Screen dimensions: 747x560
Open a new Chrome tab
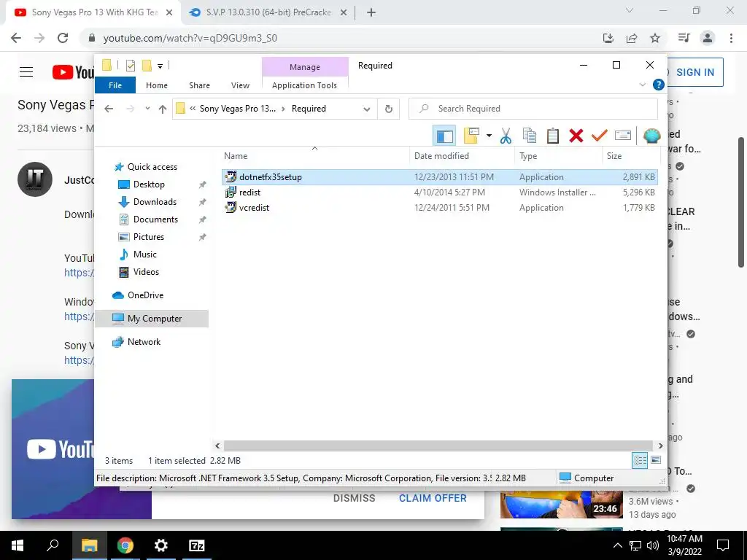pyautogui.click(x=371, y=12)
